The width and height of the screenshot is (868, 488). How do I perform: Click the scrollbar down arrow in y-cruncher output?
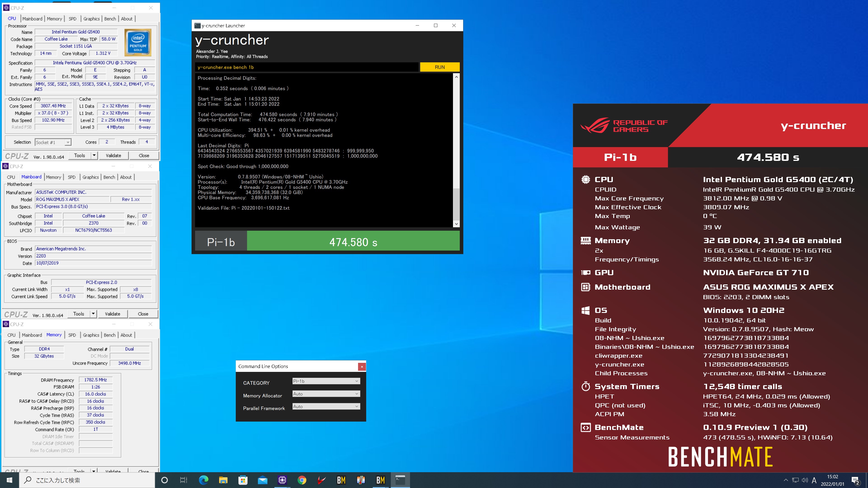tap(456, 224)
